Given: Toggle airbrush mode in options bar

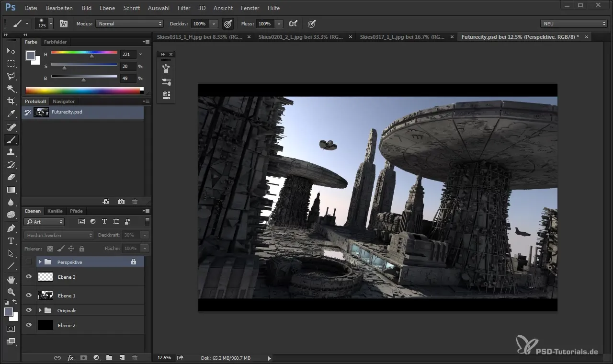Looking at the screenshot, I should point(293,23).
